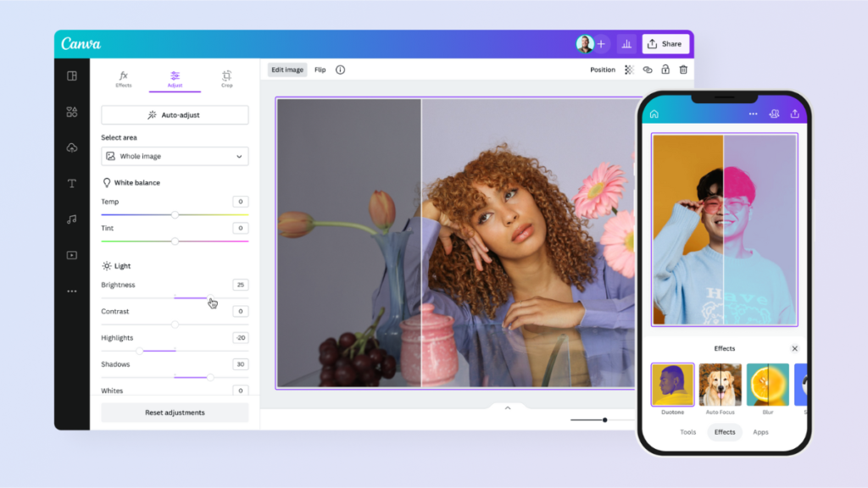Open the Elements panel from left sidebar

click(72, 112)
